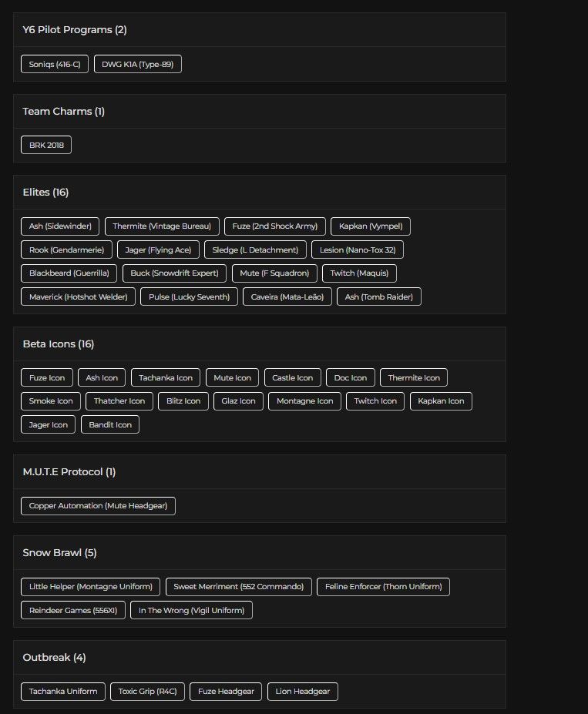Image resolution: width=588 pixels, height=714 pixels.
Task: Click the Blitz Icon tag
Action: (183, 401)
